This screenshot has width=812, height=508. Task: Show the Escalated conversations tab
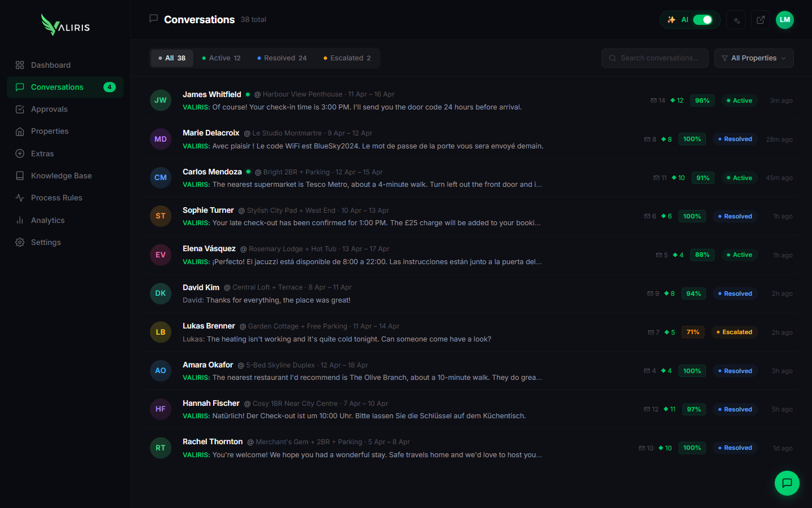(x=347, y=58)
